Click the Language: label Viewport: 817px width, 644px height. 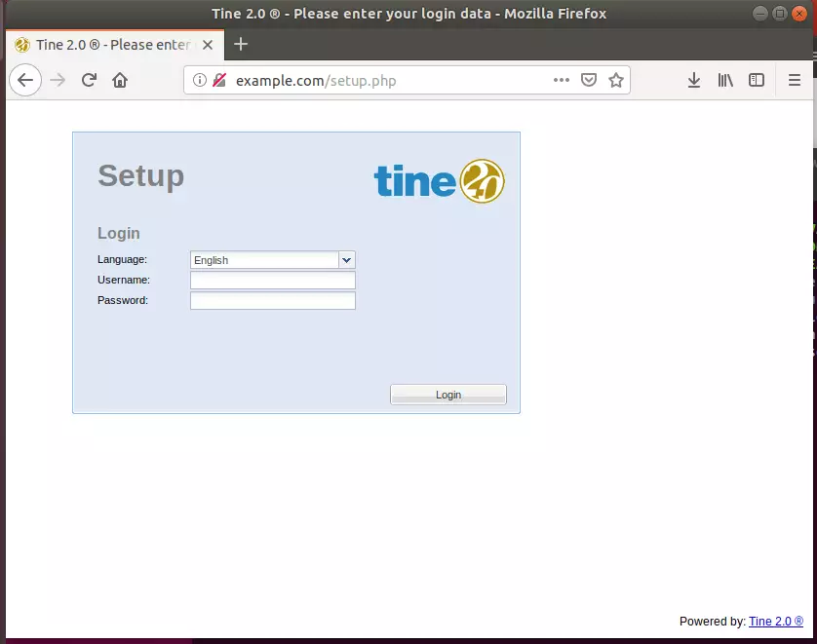122,259
